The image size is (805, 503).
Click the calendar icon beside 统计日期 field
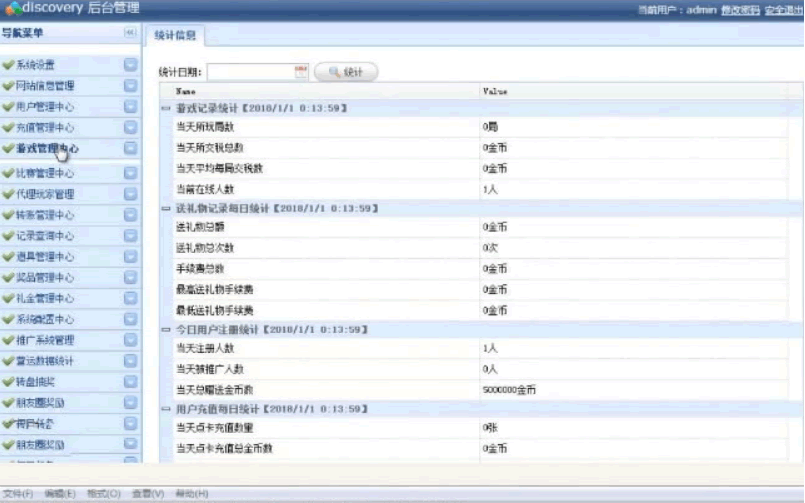301,72
